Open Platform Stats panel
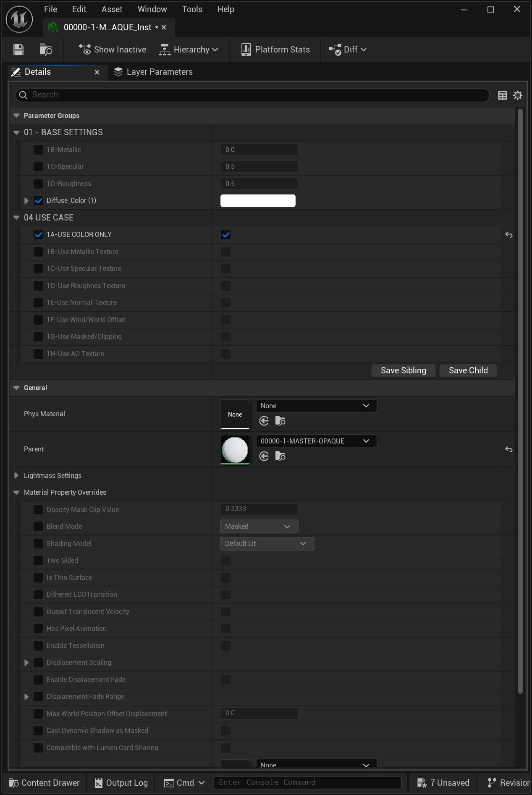Image resolution: width=532 pixels, height=795 pixels. click(x=275, y=50)
